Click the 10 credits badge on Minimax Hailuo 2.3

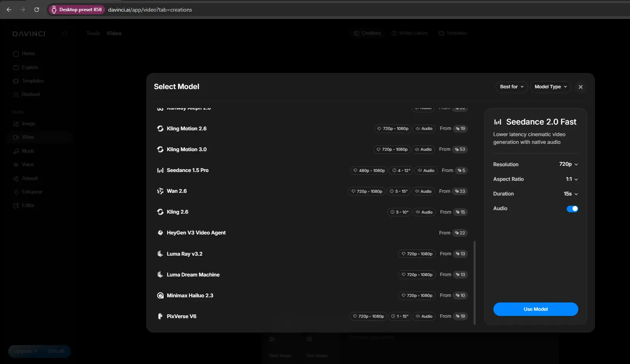click(x=461, y=295)
